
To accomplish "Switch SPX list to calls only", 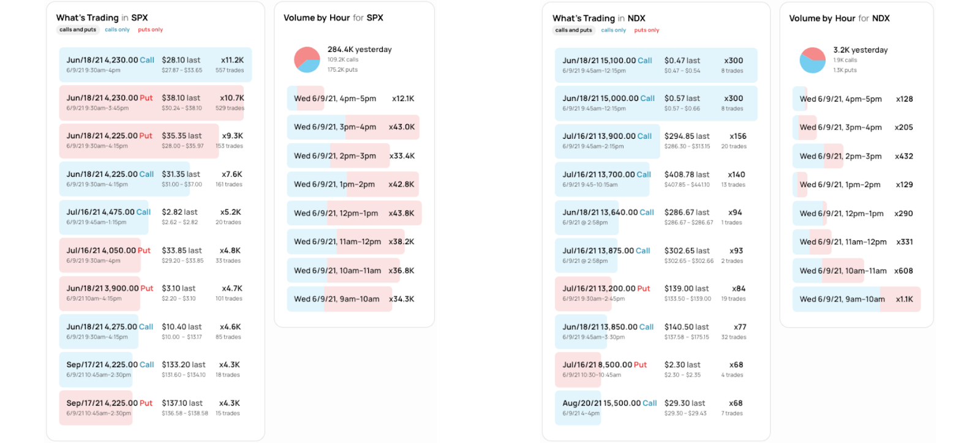I will tap(117, 29).
